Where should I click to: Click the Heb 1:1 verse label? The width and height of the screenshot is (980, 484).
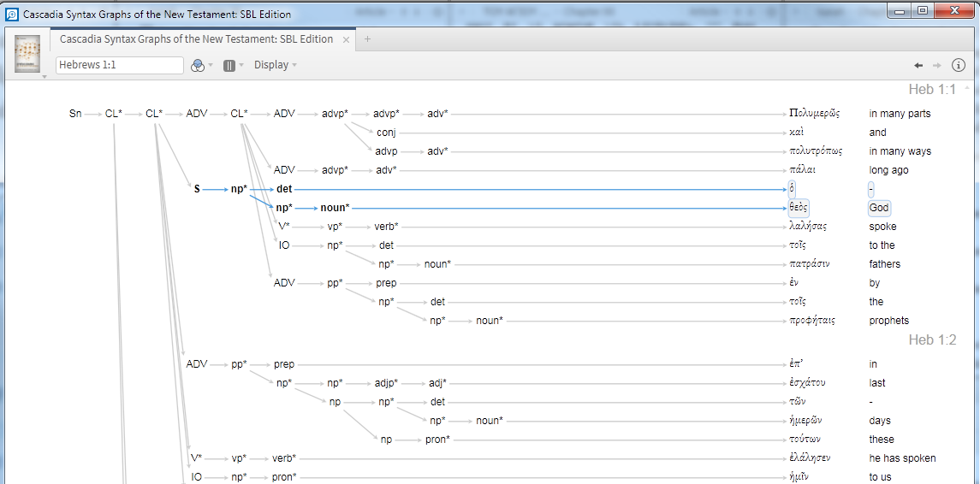pyautogui.click(x=932, y=89)
